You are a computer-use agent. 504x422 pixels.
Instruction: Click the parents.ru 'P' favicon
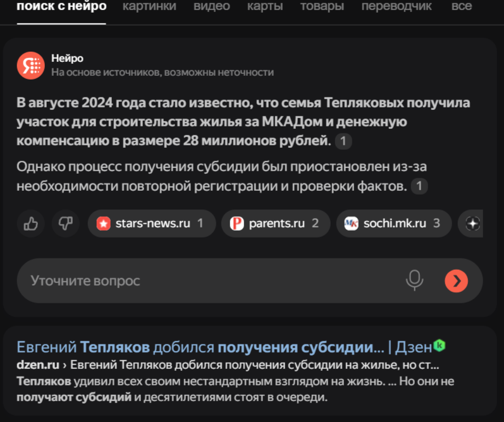click(237, 224)
